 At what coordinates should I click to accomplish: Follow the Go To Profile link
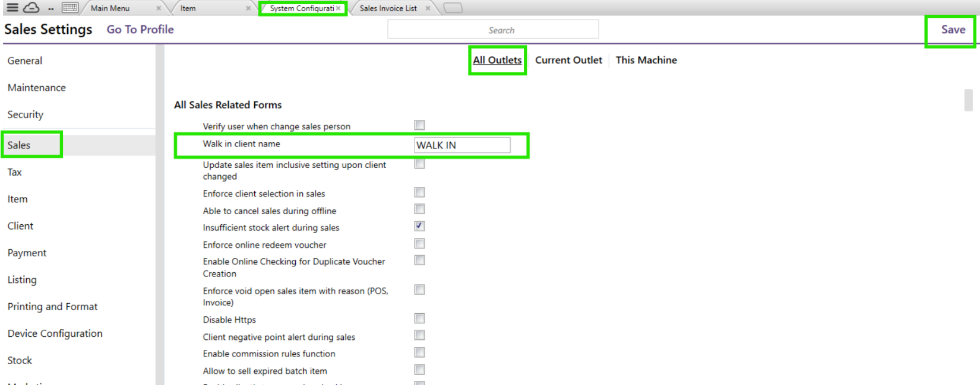coord(140,30)
